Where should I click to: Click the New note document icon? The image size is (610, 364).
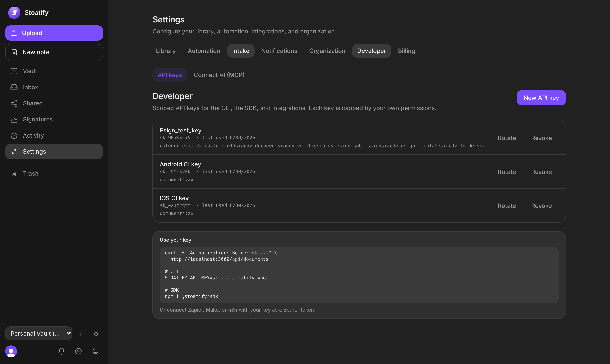14,52
